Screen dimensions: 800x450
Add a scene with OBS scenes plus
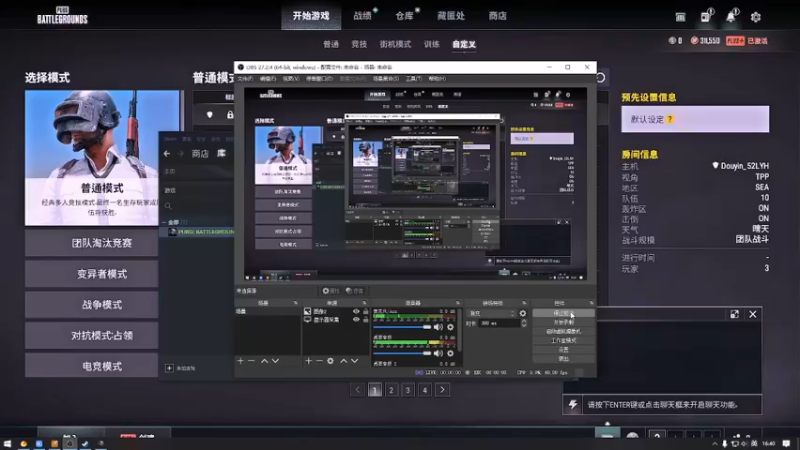pyautogui.click(x=240, y=361)
